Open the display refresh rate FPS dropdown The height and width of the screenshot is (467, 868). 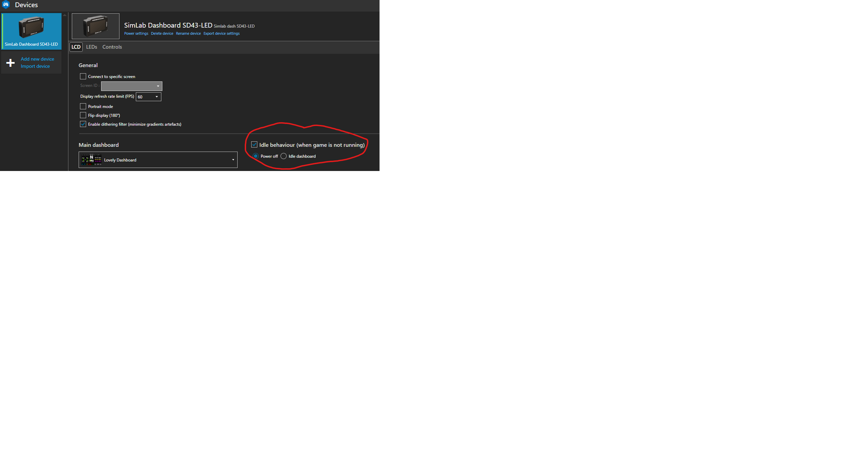pyautogui.click(x=148, y=97)
